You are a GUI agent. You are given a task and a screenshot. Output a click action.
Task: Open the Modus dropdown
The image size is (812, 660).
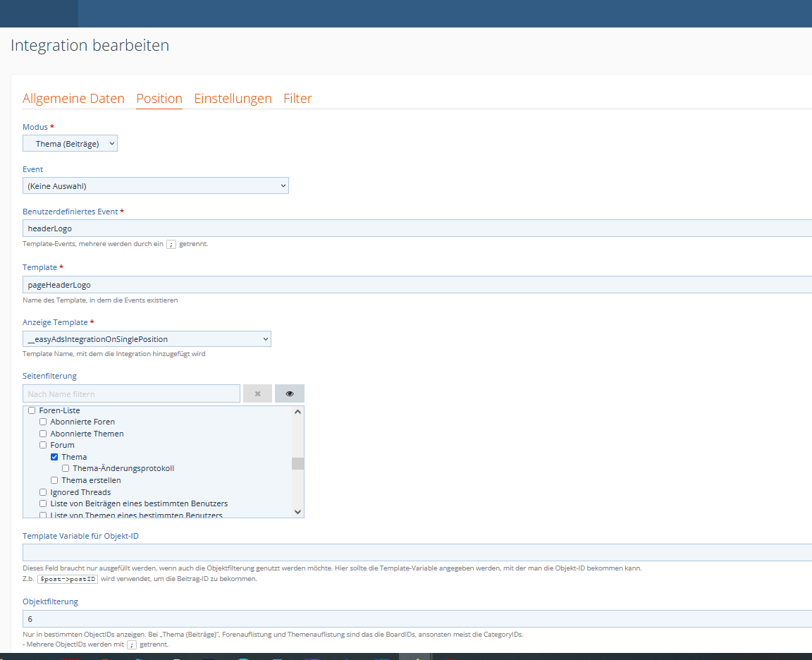[70, 144]
